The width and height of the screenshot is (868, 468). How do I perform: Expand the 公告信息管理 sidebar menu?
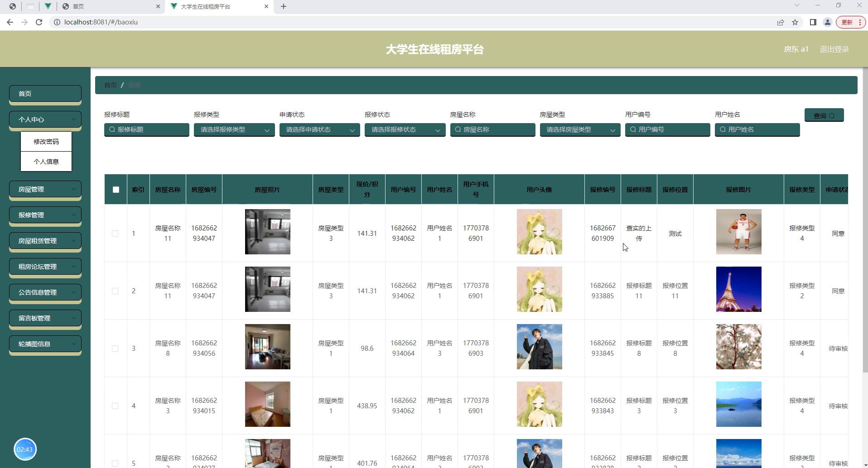[45, 292]
